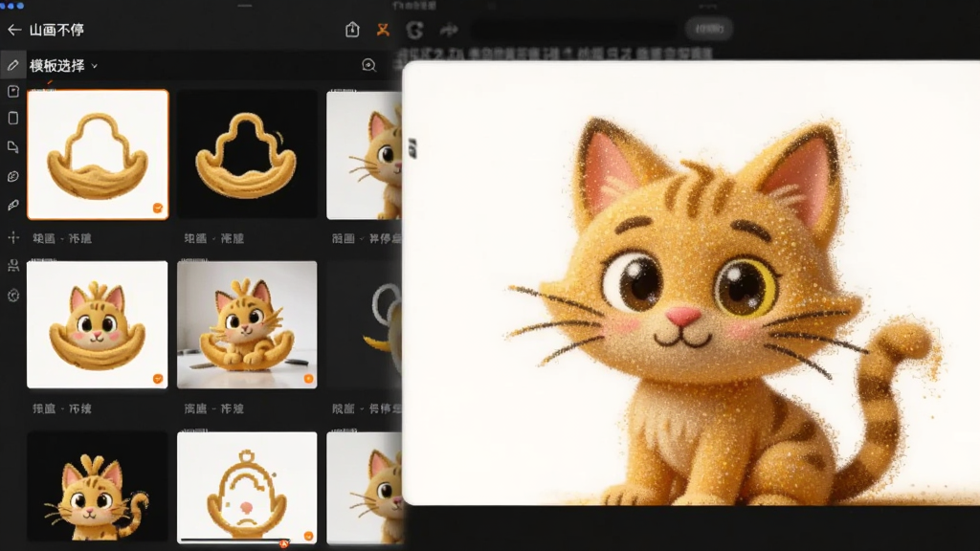This screenshot has width=980, height=551.
Task: Click the four-way crosshair icon in sidebar
Action: pos(13,237)
